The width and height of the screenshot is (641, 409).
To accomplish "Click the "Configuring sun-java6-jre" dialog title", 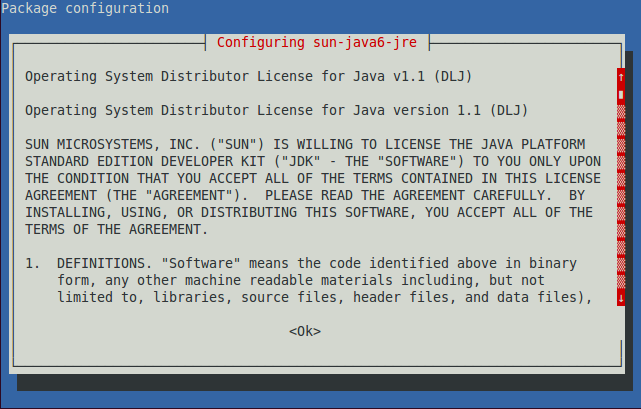I will 317,43.
